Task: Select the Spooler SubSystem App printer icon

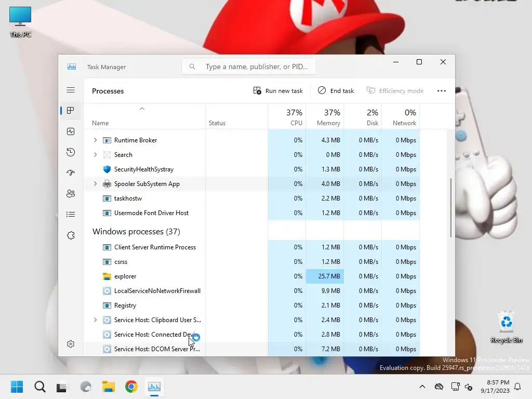Action: click(107, 184)
